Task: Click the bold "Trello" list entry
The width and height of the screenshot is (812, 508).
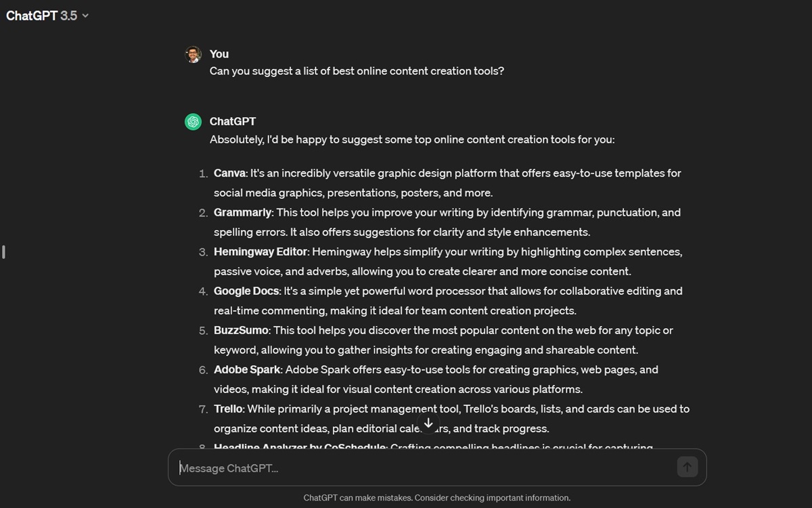Action: click(x=229, y=409)
